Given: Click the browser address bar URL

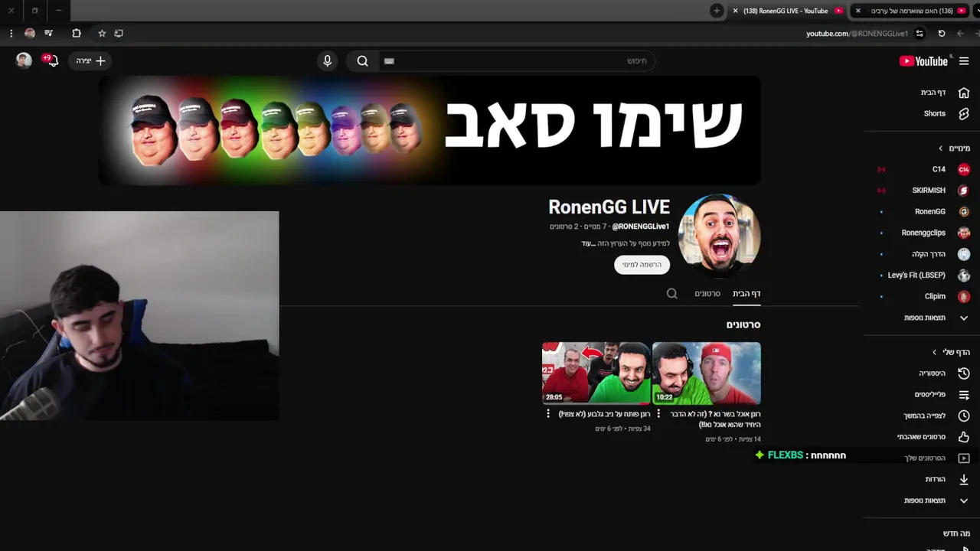Looking at the screenshot, I should coord(857,33).
